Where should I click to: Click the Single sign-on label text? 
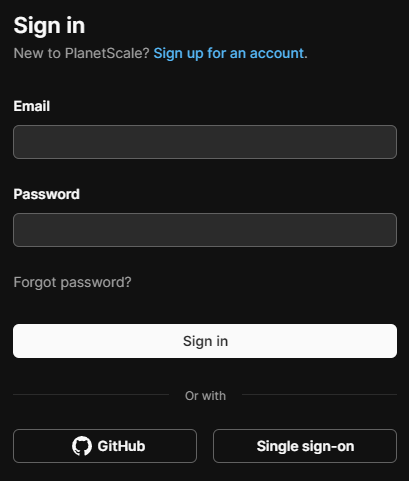tap(305, 446)
